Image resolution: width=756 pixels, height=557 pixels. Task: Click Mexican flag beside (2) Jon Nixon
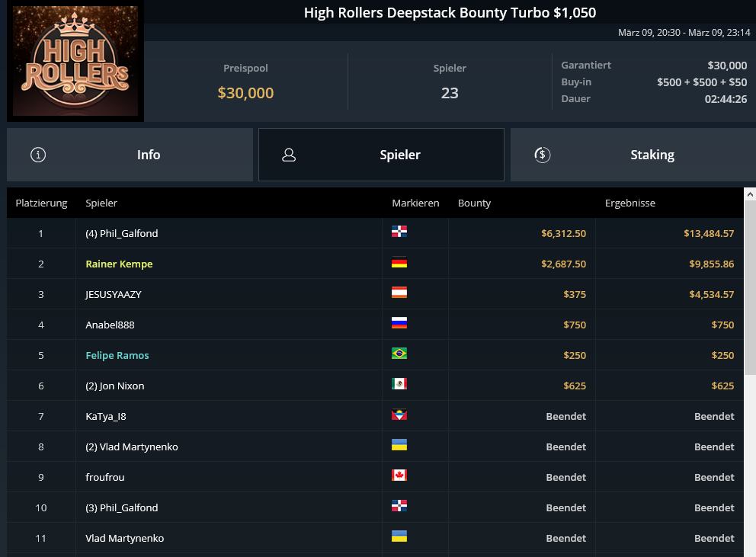point(399,384)
